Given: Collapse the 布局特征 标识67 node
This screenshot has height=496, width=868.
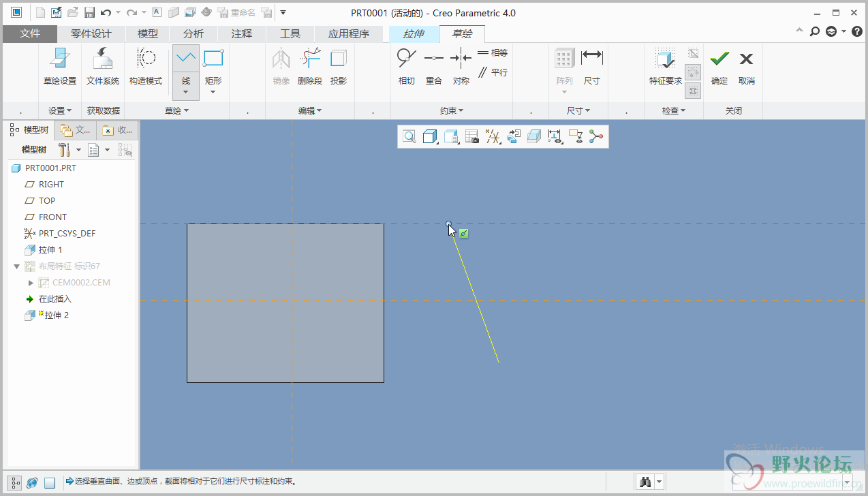Looking at the screenshot, I should 17,266.
